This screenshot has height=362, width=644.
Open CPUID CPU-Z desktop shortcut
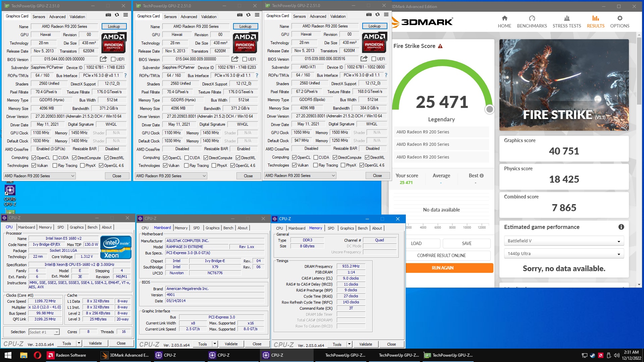click(x=10, y=195)
